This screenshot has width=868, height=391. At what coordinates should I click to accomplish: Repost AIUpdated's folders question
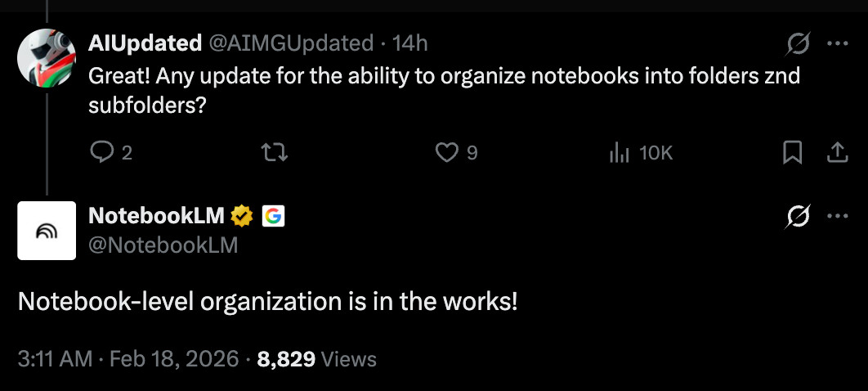pos(277,152)
